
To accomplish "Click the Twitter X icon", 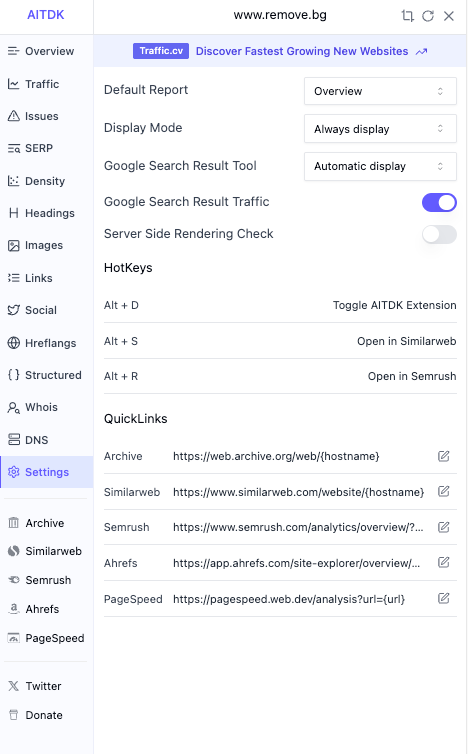I will pos(13,686).
